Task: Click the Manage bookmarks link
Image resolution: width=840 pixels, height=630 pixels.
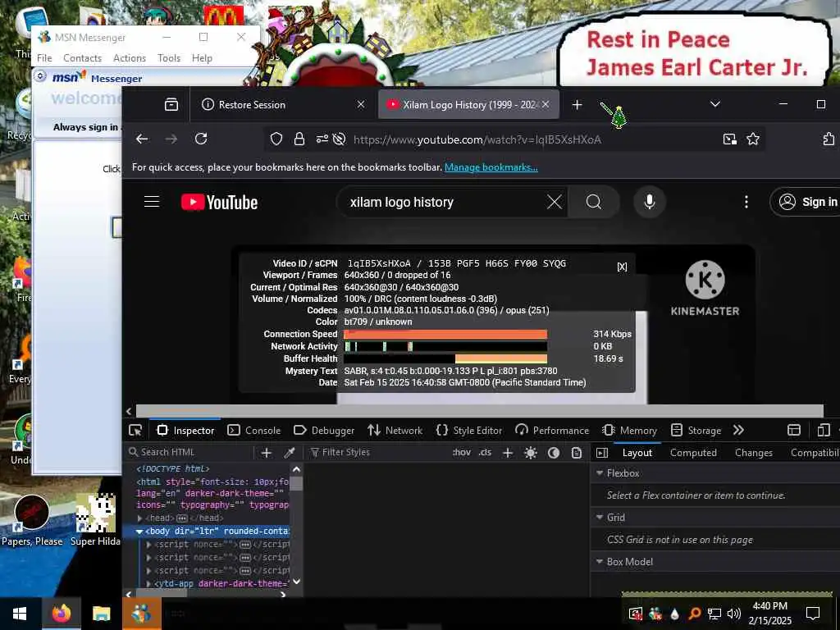Action: pos(491,167)
